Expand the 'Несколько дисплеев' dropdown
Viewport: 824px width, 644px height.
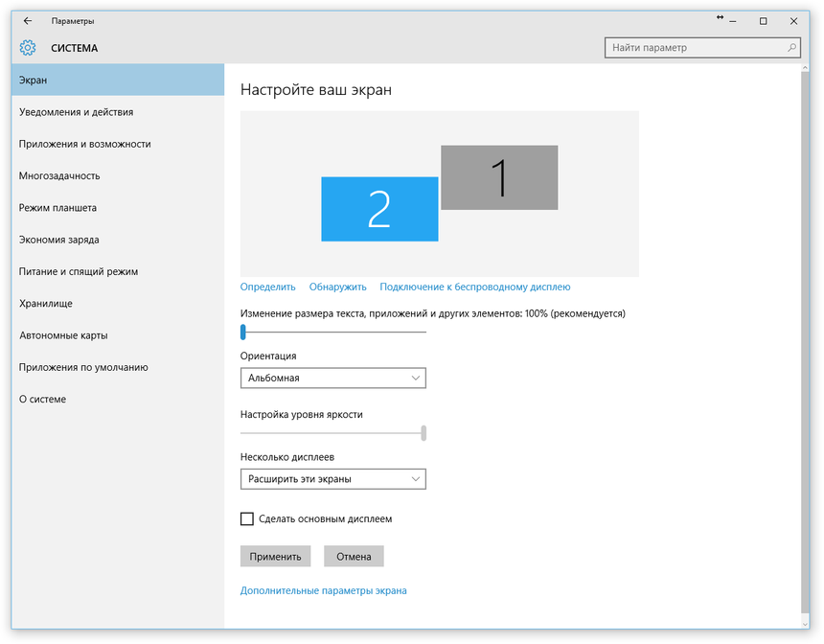coord(332,478)
